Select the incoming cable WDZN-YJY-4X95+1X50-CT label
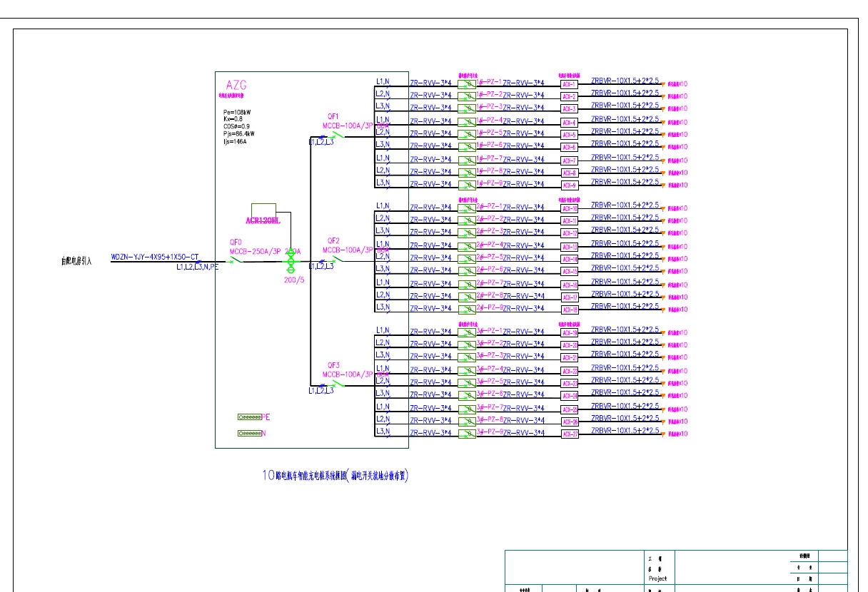868x592 pixels. [x=155, y=256]
